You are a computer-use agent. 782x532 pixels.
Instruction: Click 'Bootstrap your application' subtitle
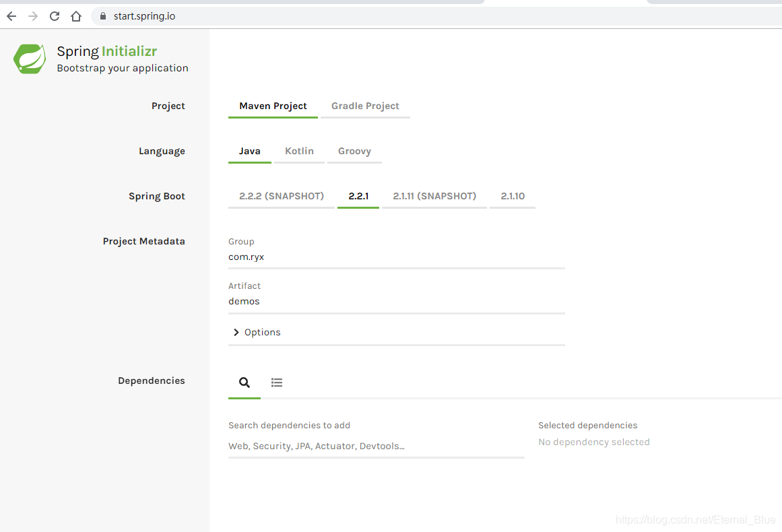(123, 68)
